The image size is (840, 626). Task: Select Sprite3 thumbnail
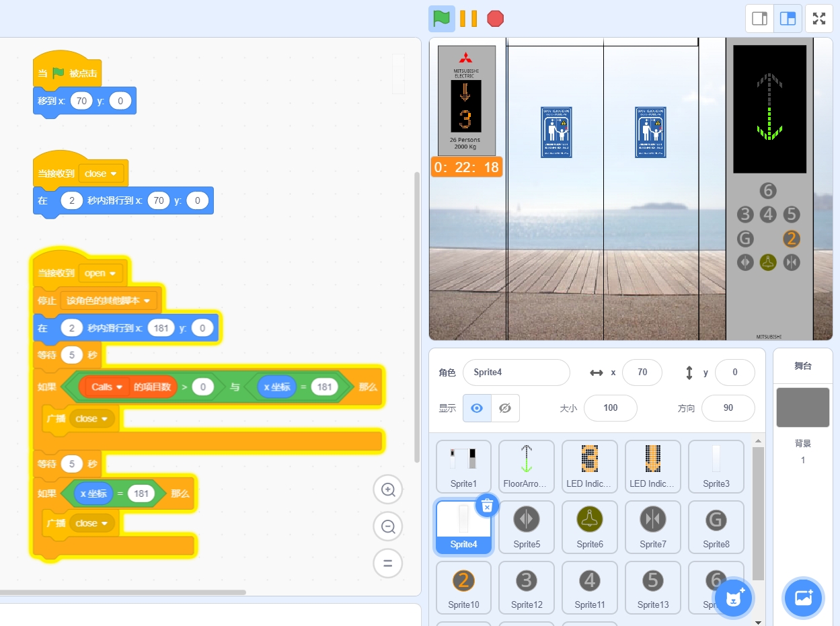click(x=716, y=466)
